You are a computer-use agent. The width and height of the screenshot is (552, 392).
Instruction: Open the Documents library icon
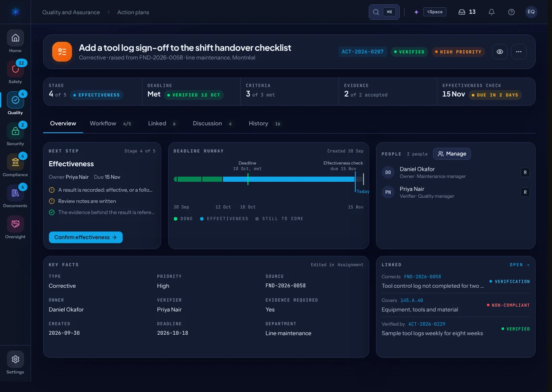[16, 193]
